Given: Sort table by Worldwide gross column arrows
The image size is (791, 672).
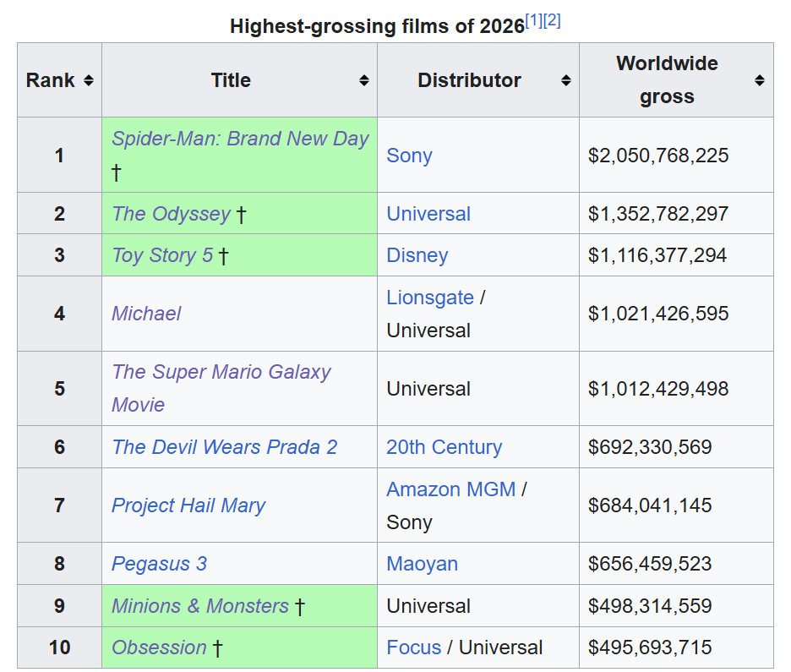Looking at the screenshot, I should tap(760, 80).
